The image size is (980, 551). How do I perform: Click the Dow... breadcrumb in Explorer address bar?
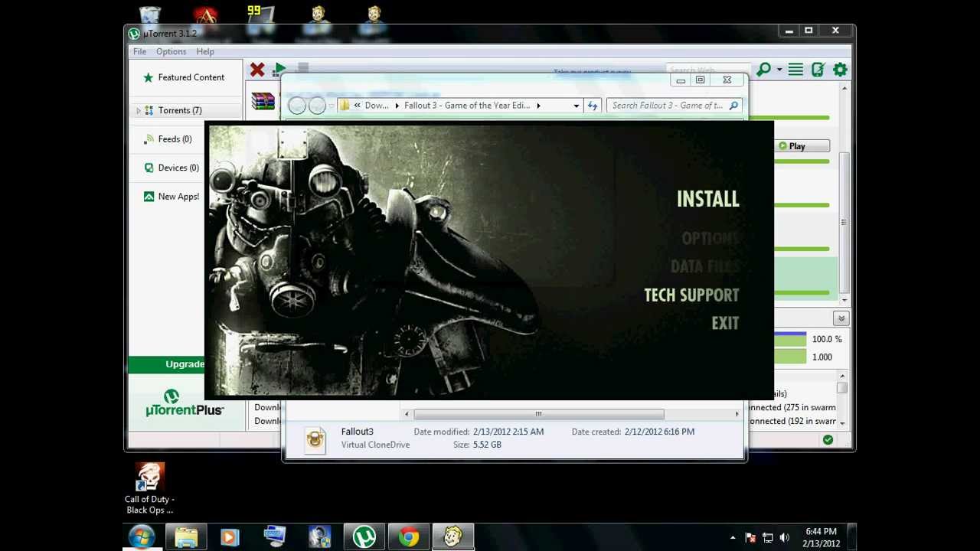[377, 106]
